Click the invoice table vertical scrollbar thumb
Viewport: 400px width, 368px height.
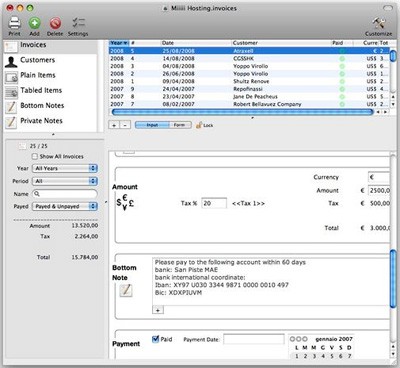tap(393, 55)
